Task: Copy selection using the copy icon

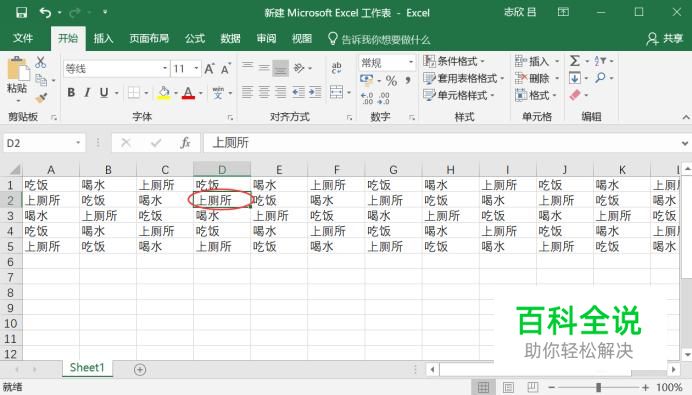Action: [41, 80]
